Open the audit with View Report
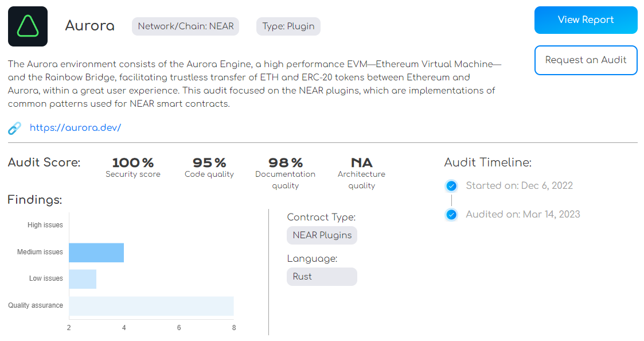Image resolution: width=644 pixels, height=341 pixels. (586, 20)
